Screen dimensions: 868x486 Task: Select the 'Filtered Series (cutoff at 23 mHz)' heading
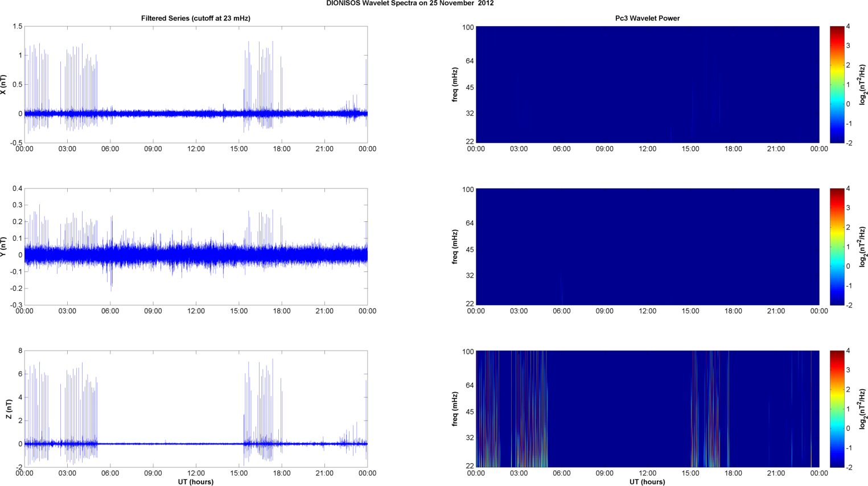(196, 18)
